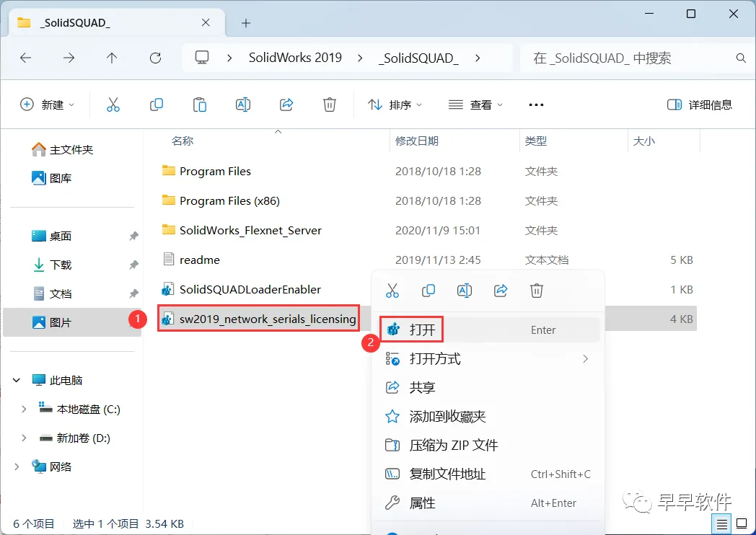Image resolution: width=756 pixels, height=535 pixels.
Task: Click the search magnifier icon
Action: click(741, 58)
